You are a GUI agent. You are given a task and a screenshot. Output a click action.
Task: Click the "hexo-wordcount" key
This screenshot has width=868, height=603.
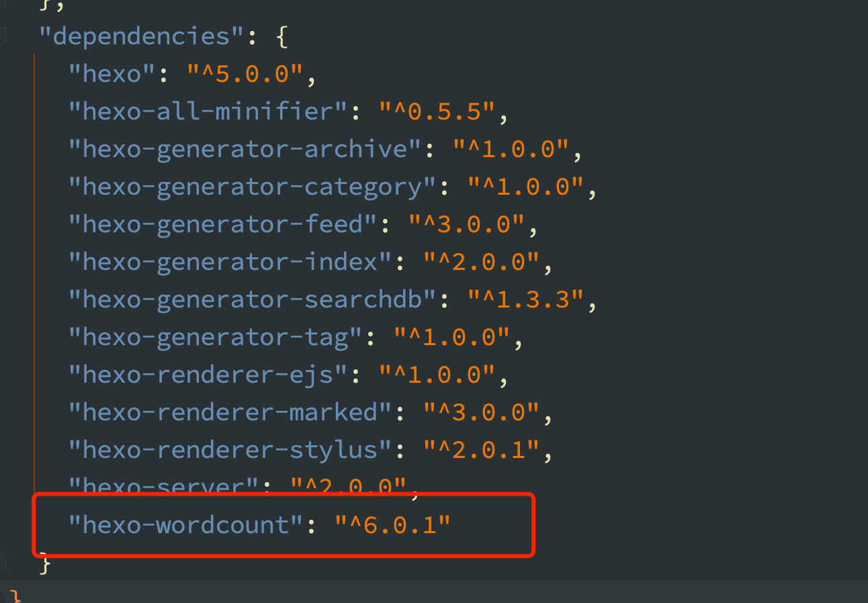click(x=187, y=524)
